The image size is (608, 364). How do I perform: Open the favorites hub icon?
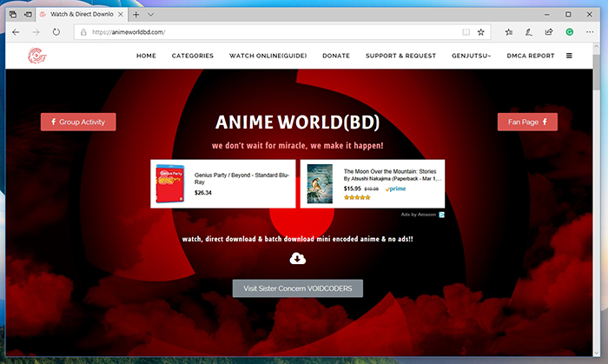pyautogui.click(x=509, y=32)
